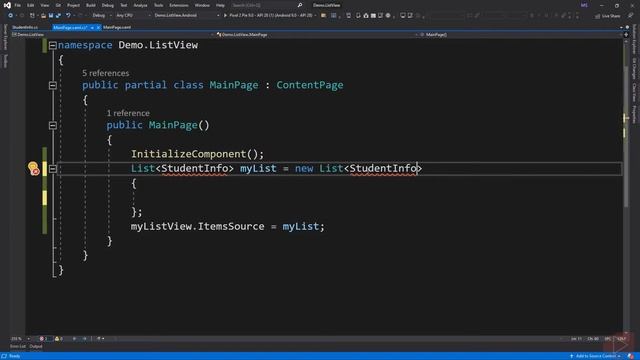This screenshot has width=640, height=360.
Task: Collapse the namespace Demo.ListView block
Action: coord(53,45)
